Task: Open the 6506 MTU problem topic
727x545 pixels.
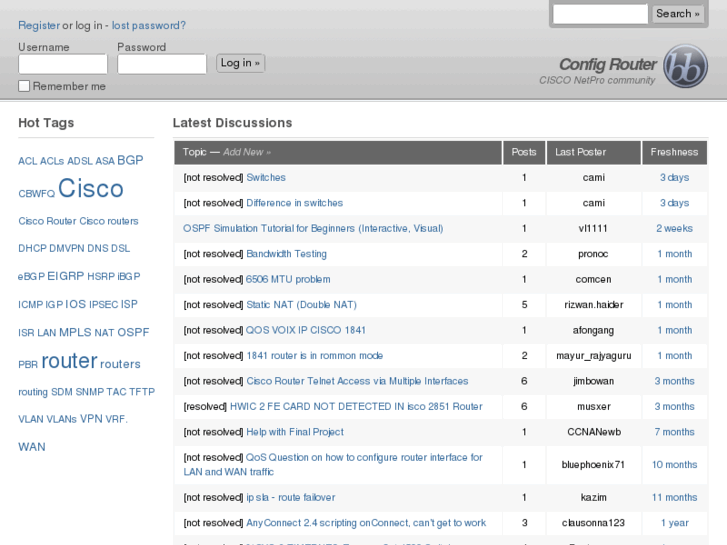Action: pyautogui.click(x=288, y=279)
